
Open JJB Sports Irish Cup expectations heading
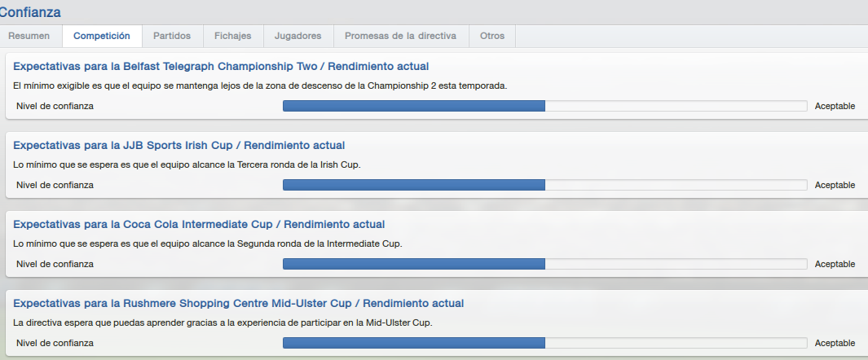[178, 146]
